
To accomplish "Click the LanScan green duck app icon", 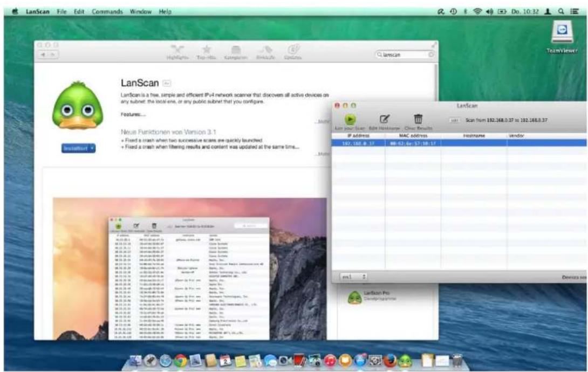I will tap(77, 106).
